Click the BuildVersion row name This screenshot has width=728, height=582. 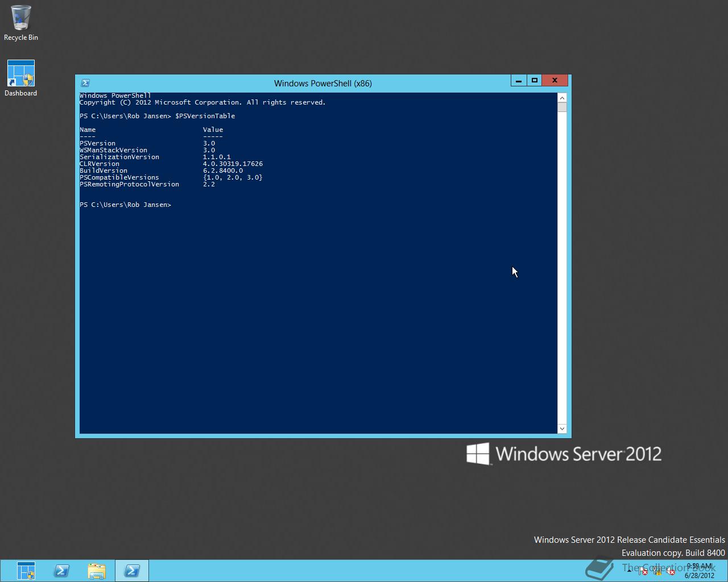pyautogui.click(x=104, y=171)
